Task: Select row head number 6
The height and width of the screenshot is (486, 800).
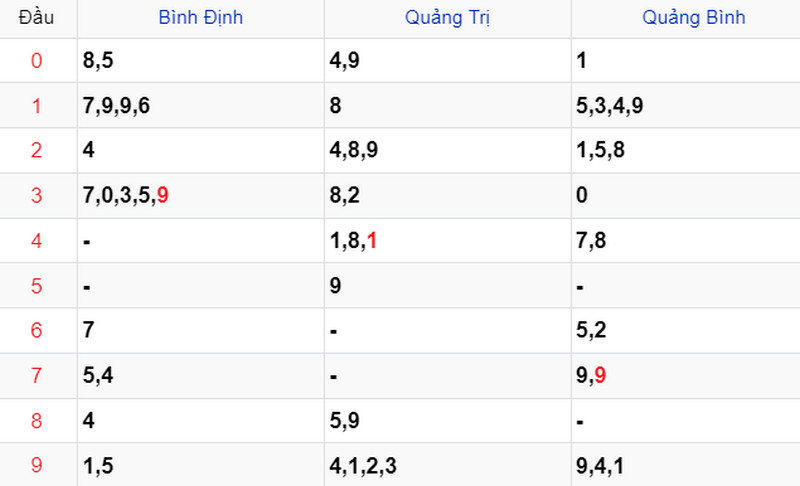Action: pyautogui.click(x=36, y=330)
